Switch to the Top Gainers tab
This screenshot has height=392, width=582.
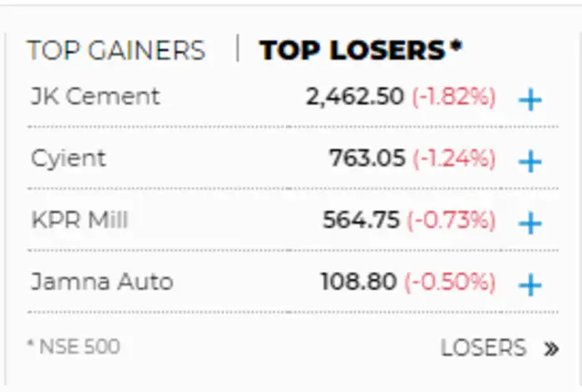pyautogui.click(x=116, y=51)
